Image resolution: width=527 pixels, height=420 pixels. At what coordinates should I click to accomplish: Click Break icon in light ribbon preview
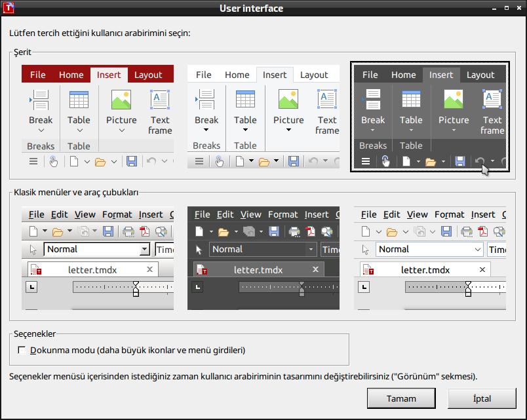pyautogui.click(x=206, y=100)
